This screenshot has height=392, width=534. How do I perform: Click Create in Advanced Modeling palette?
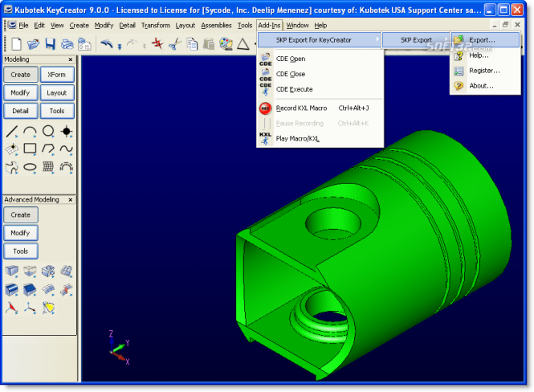[x=20, y=215]
